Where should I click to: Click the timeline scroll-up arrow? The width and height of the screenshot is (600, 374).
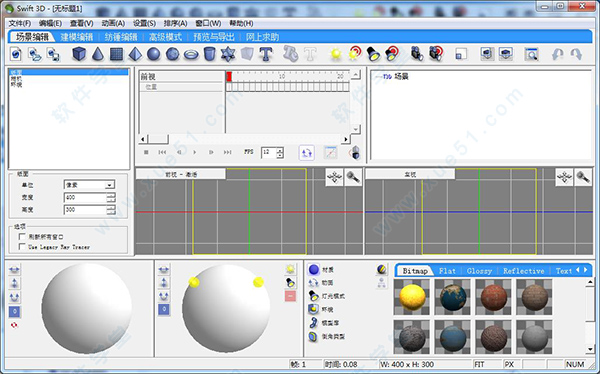pyautogui.click(x=355, y=74)
